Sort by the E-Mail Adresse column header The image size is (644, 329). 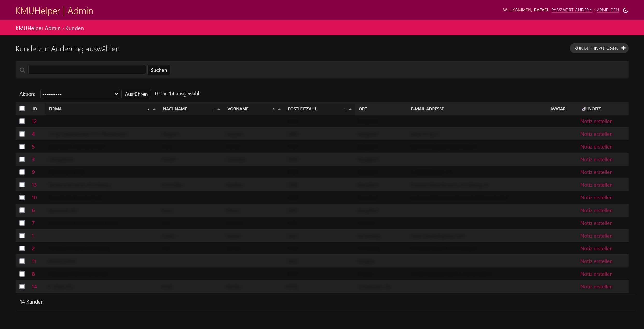[427, 109]
